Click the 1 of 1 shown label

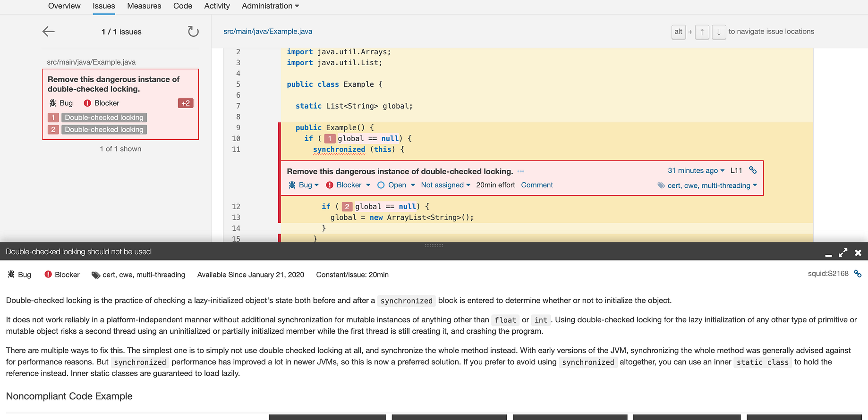coord(120,149)
